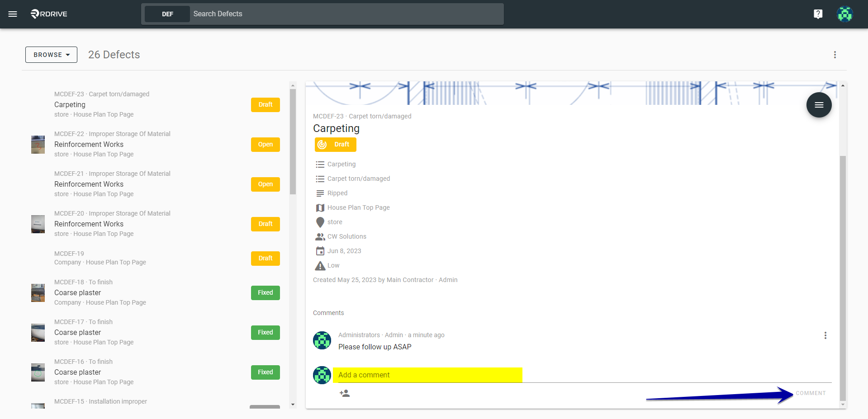Screen dimensions: 868x419
Task: Open the user avatar in the top bar
Action: [x=844, y=14]
